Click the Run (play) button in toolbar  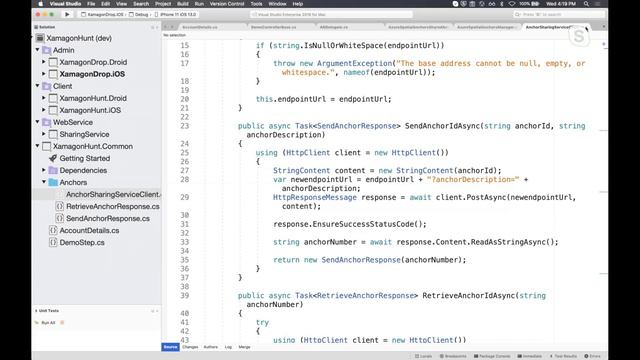pos(67,14)
